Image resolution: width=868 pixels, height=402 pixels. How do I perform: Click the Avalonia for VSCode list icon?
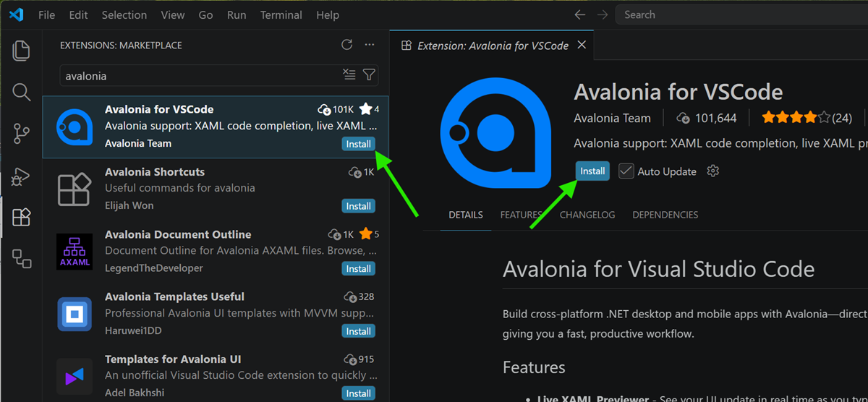click(75, 127)
